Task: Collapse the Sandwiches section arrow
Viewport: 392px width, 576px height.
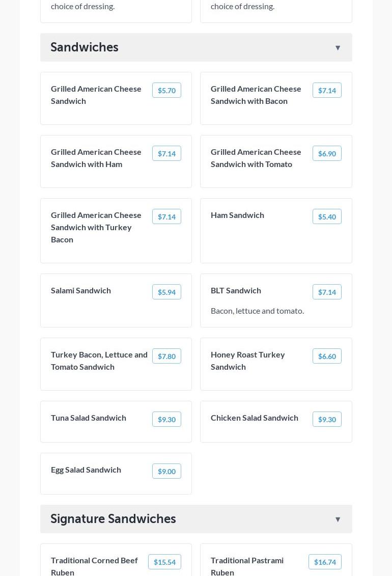Action: pos(338,48)
